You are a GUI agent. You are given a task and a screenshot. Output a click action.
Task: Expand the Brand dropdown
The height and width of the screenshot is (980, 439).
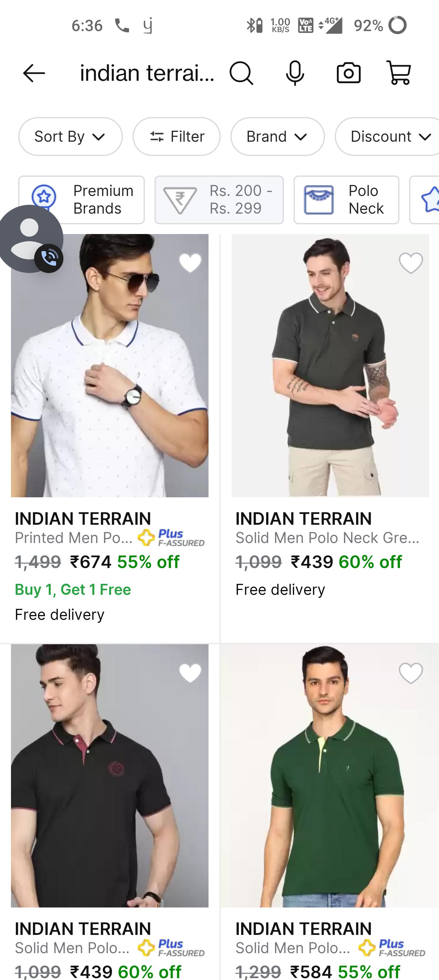[x=277, y=136]
